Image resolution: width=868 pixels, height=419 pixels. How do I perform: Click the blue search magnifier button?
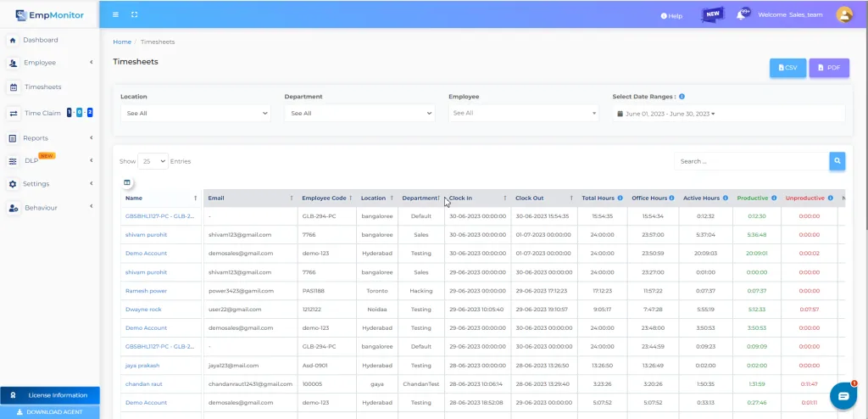tap(837, 161)
